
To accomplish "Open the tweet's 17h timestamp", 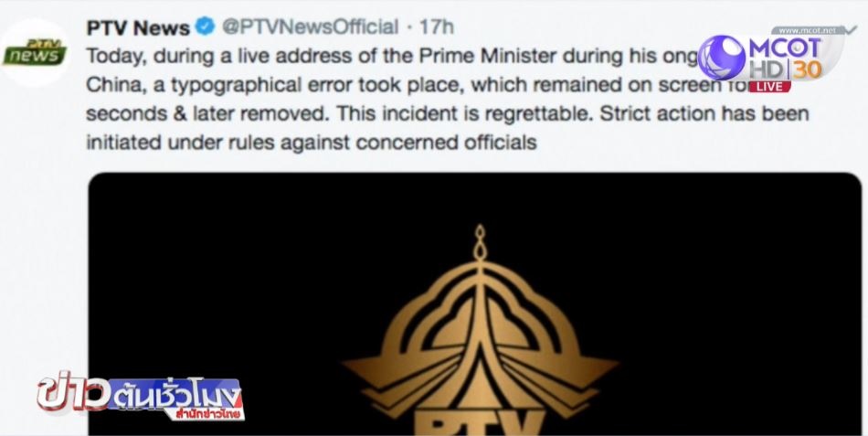I will click(x=437, y=27).
